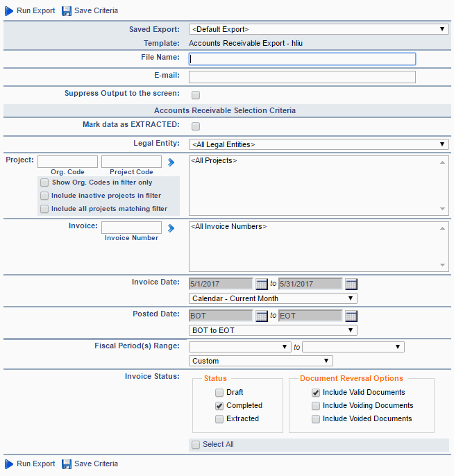Open Fiscal Period range end dropdown
The height and width of the screenshot is (476, 454).
[353, 347]
